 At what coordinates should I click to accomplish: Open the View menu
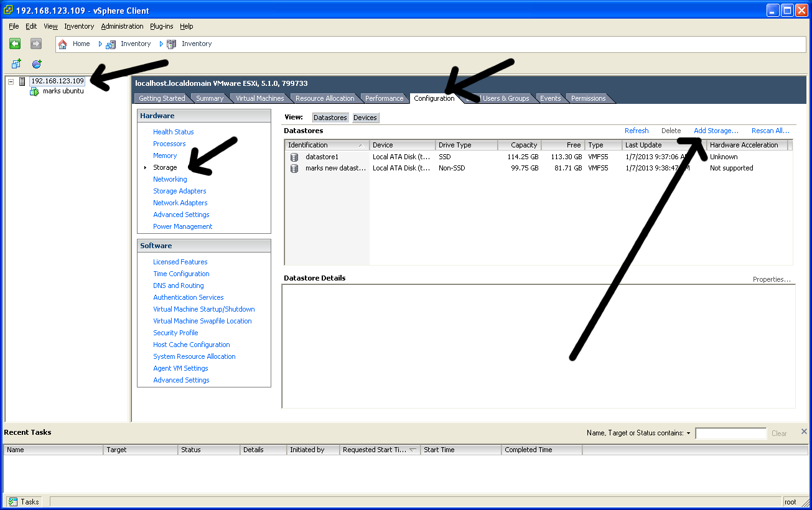[50, 26]
